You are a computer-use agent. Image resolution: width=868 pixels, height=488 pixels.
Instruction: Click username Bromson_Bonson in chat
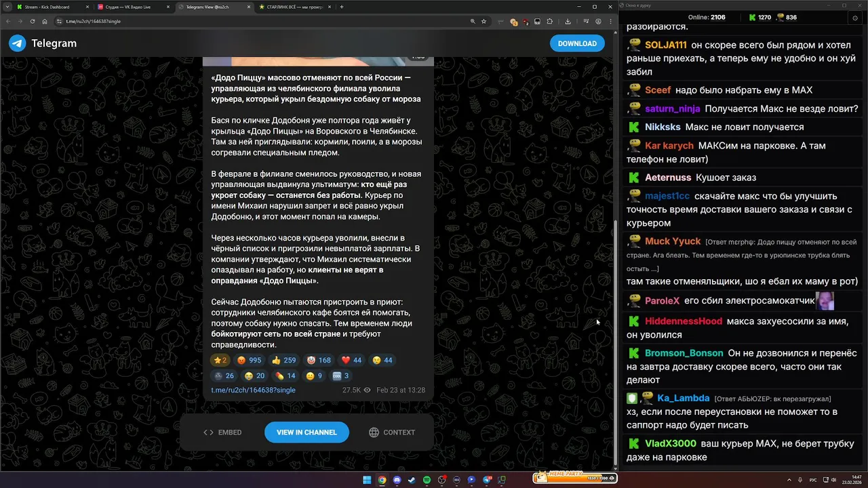(x=684, y=353)
